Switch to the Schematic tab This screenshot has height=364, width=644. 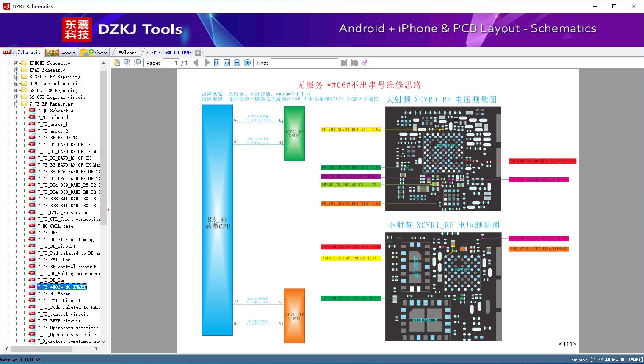click(x=22, y=52)
